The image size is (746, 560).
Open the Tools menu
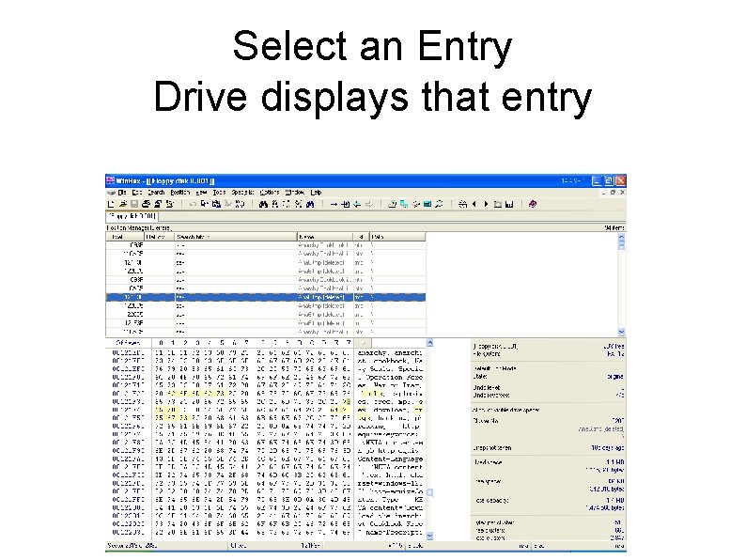pos(219,193)
